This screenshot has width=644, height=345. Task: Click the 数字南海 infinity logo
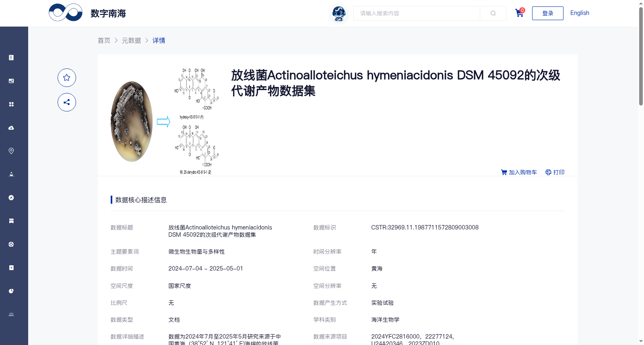click(66, 12)
